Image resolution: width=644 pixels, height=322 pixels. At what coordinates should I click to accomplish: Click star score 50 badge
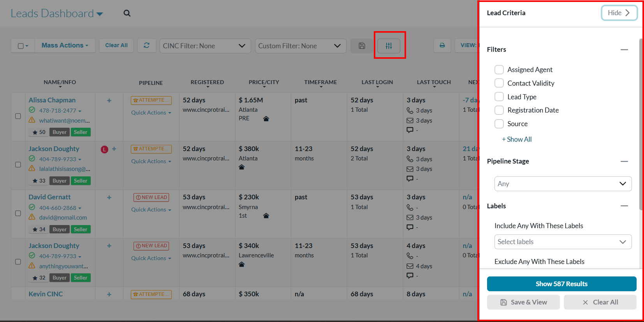pos(39,132)
